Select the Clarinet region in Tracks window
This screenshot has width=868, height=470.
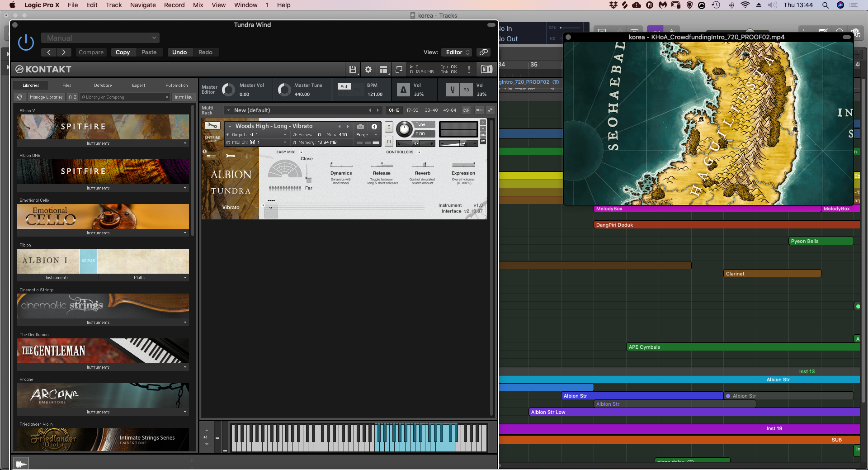(772, 274)
